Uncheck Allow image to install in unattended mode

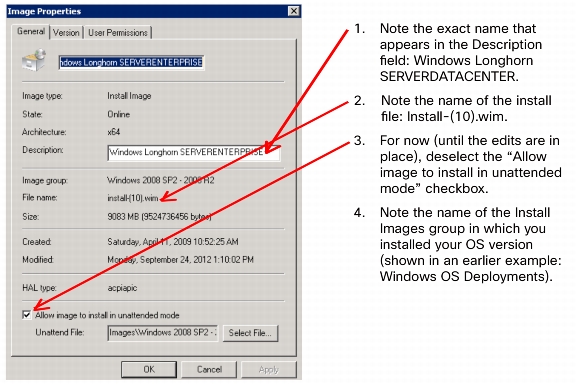click(x=27, y=315)
